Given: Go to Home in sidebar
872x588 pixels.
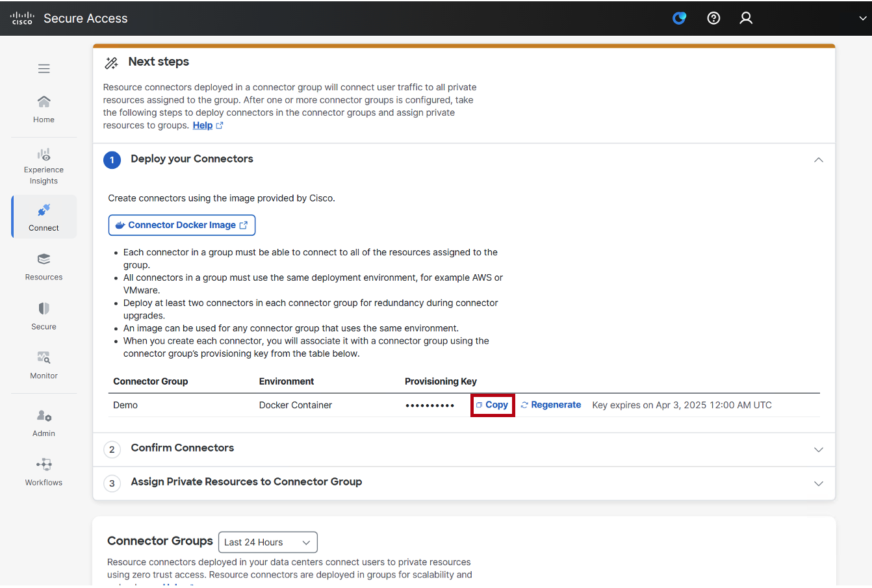Looking at the screenshot, I should (x=44, y=109).
